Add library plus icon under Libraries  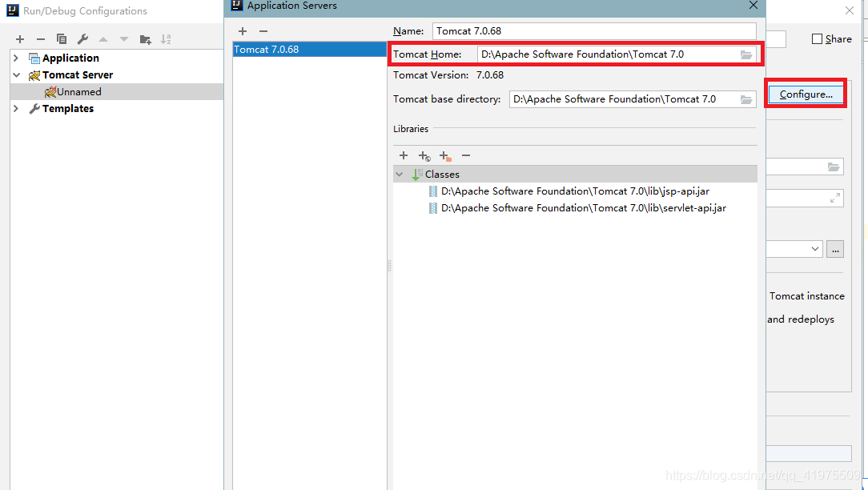tap(404, 155)
